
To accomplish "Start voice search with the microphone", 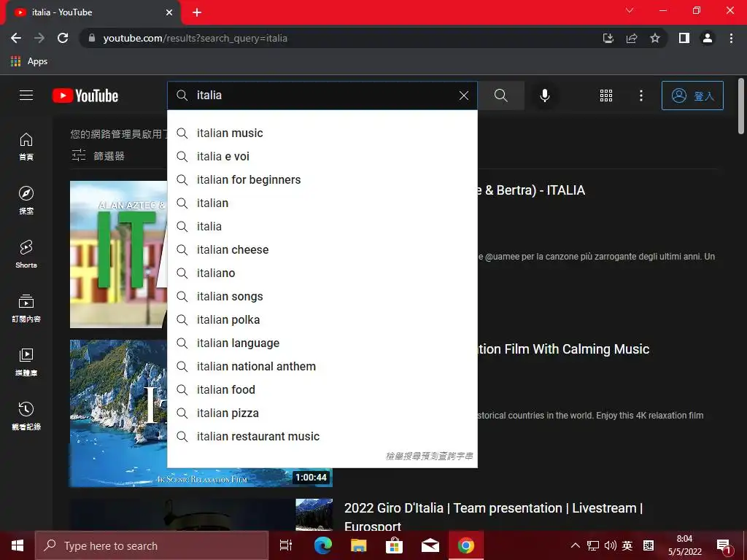I will coord(544,96).
